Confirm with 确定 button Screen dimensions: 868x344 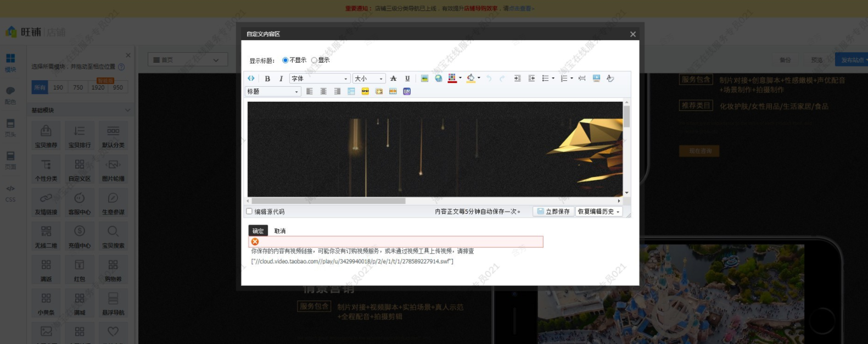pos(258,231)
